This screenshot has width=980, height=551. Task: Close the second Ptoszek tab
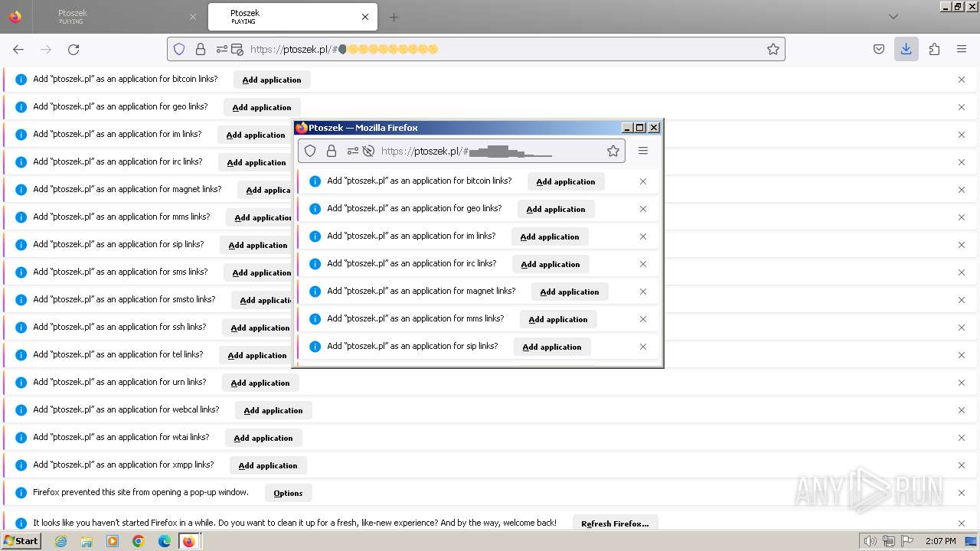365,17
